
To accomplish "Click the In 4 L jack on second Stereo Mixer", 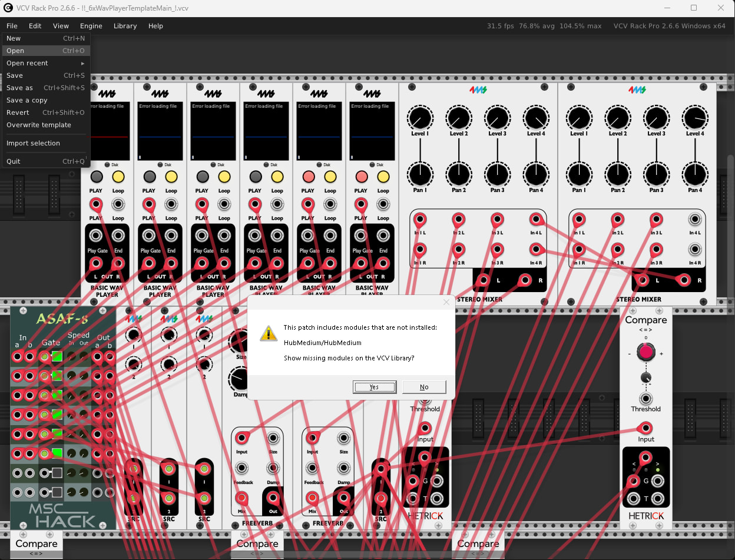I will pos(695,220).
